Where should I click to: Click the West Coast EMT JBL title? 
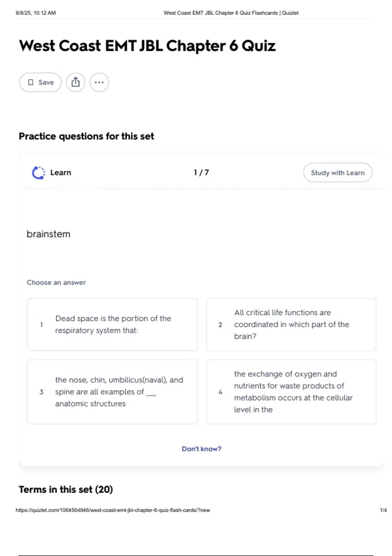tap(147, 45)
